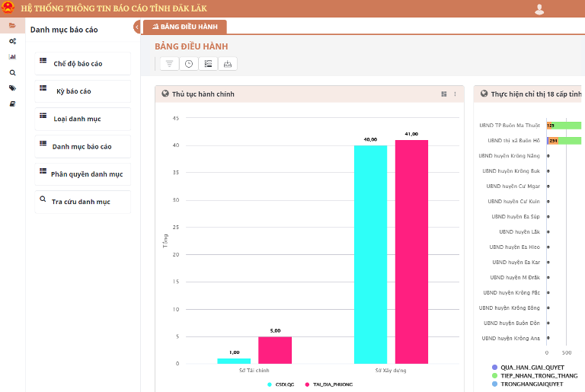Open the filter icon in dashboard toolbar
Image resolution: width=585 pixels, height=392 pixels.
coord(169,64)
